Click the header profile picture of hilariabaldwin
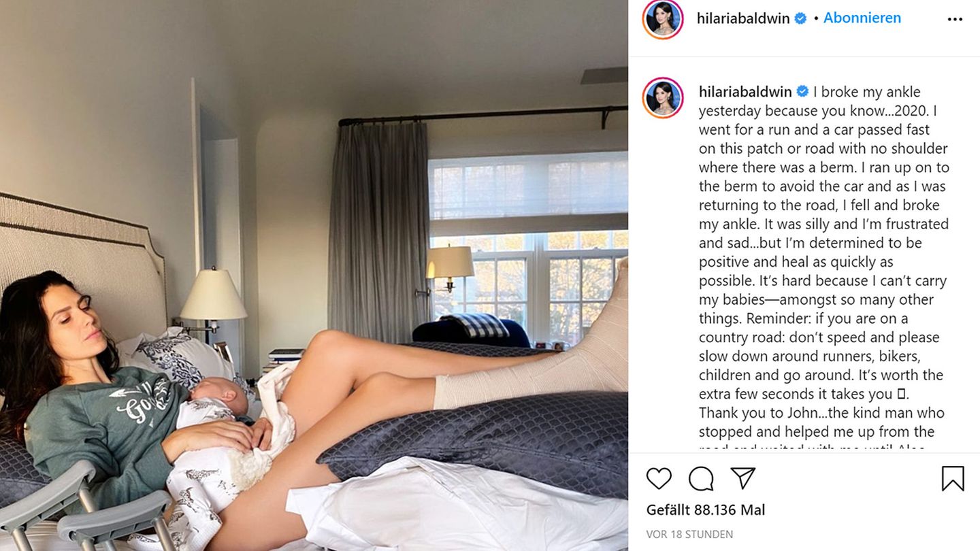980x551 pixels. (x=663, y=19)
